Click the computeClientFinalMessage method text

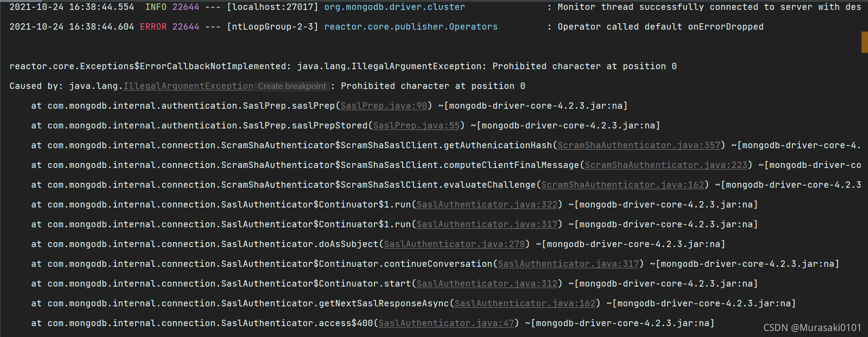pos(511,165)
